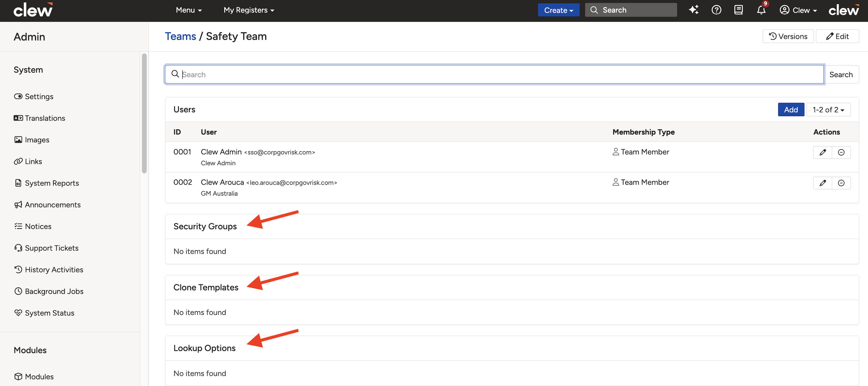Open the Create dropdown button

click(x=558, y=10)
